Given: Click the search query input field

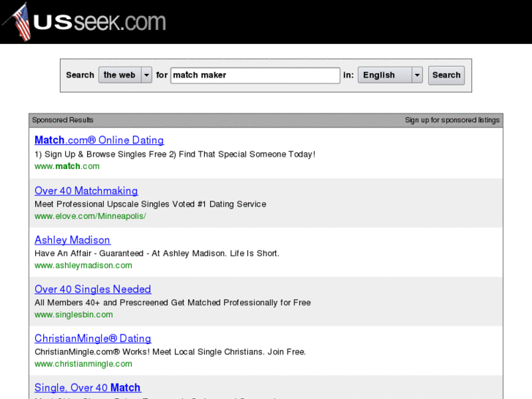Looking at the screenshot, I should (255, 75).
